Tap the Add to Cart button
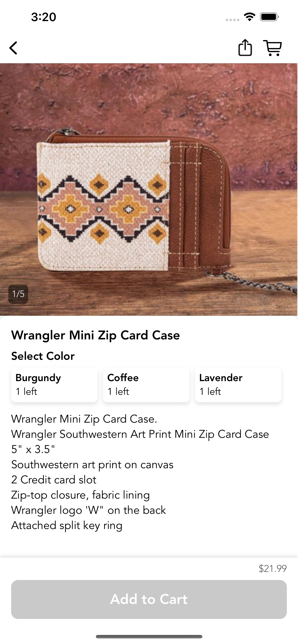The image size is (298, 644). point(149,599)
